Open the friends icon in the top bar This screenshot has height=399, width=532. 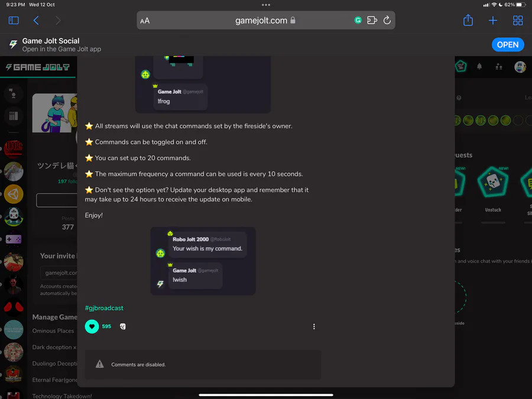click(x=499, y=66)
